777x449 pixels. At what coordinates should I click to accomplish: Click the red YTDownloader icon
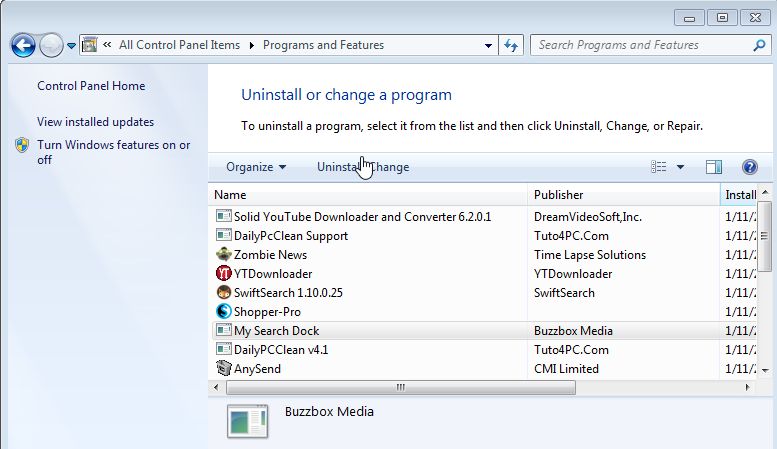pyautogui.click(x=224, y=273)
